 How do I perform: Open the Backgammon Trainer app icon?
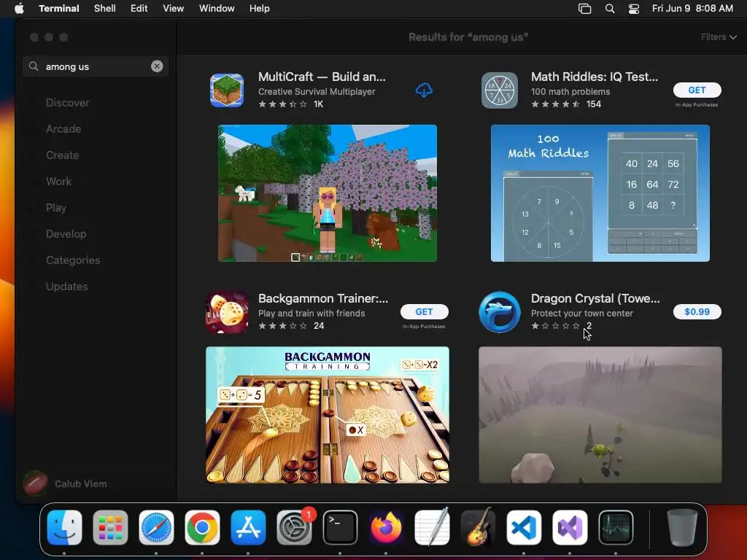coord(227,312)
